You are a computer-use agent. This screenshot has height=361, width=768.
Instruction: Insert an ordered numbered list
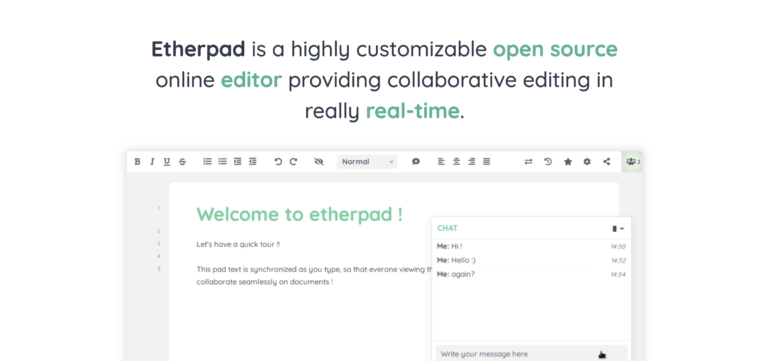click(x=208, y=162)
